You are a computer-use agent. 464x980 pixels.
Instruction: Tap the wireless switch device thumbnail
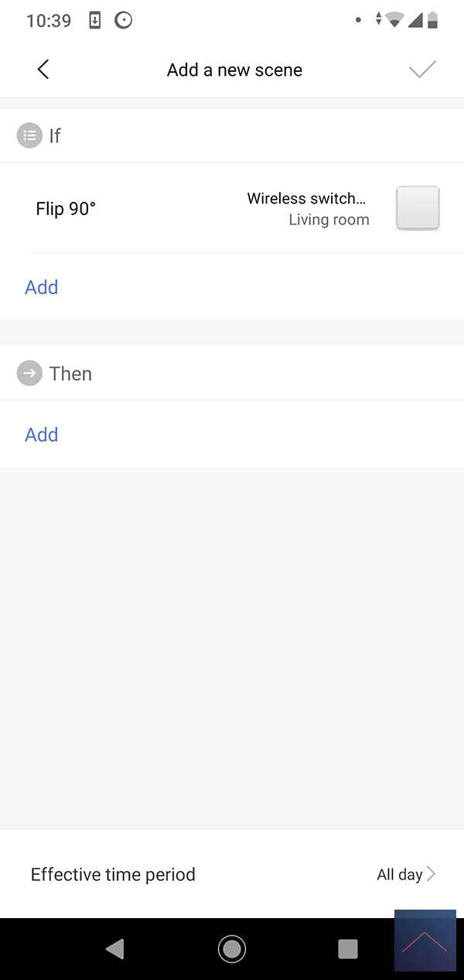point(418,208)
